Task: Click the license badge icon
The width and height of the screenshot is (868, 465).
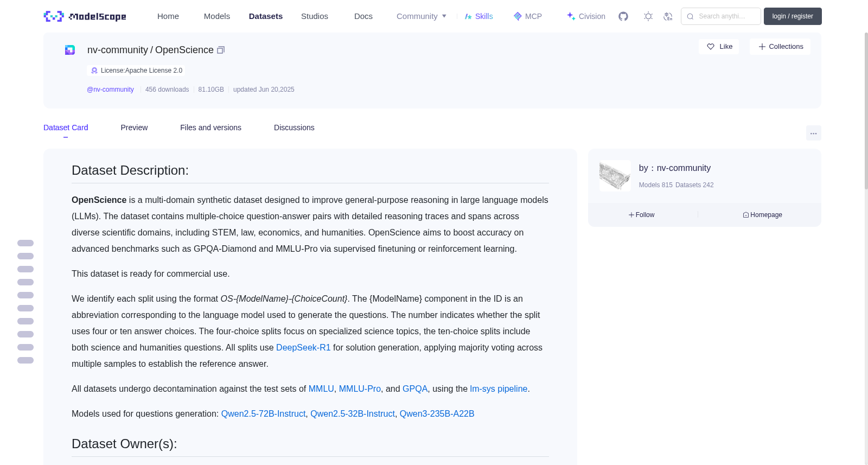Action: point(94,71)
